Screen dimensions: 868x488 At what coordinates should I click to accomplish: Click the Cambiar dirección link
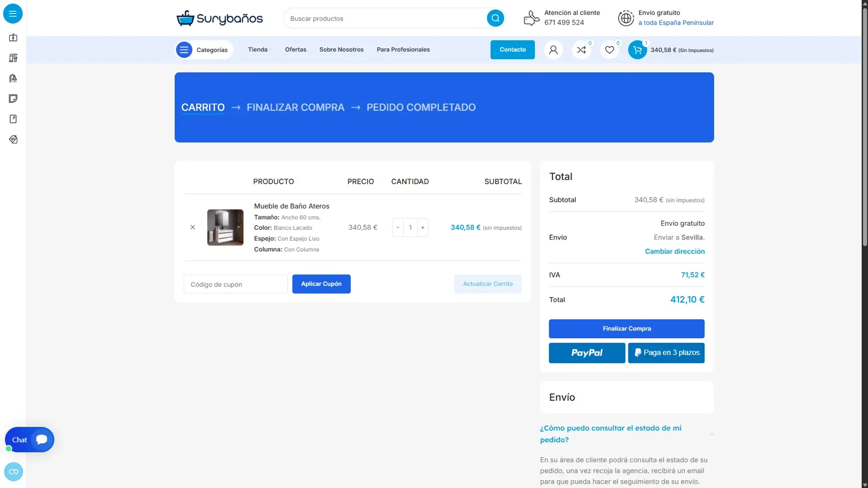675,251
